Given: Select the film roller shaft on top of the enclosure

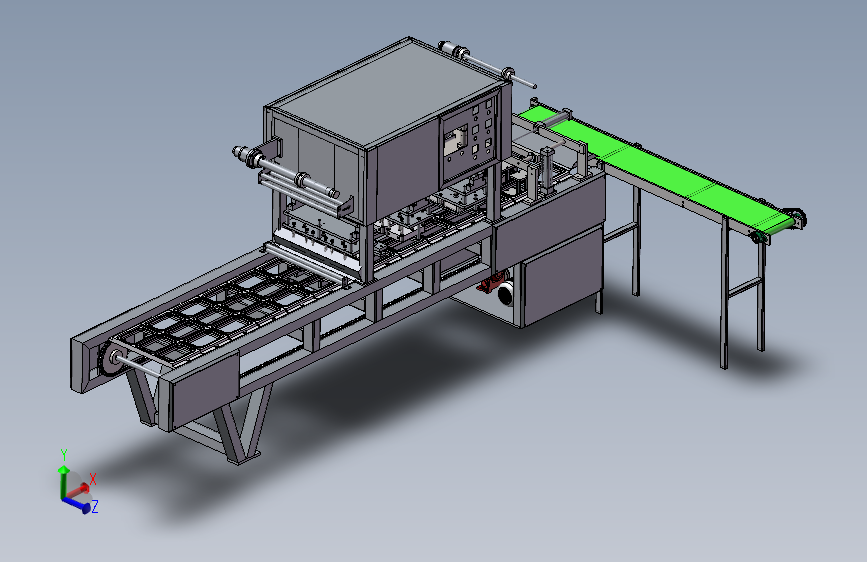Looking at the screenshot, I should (487, 64).
